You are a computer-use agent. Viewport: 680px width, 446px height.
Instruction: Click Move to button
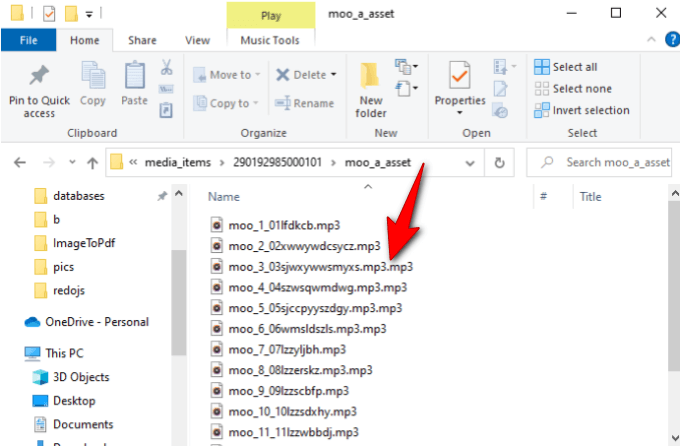click(226, 75)
